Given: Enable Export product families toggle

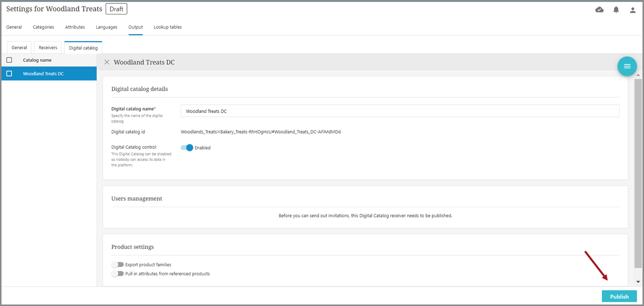Looking at the screenshot, I should (118, 265).
